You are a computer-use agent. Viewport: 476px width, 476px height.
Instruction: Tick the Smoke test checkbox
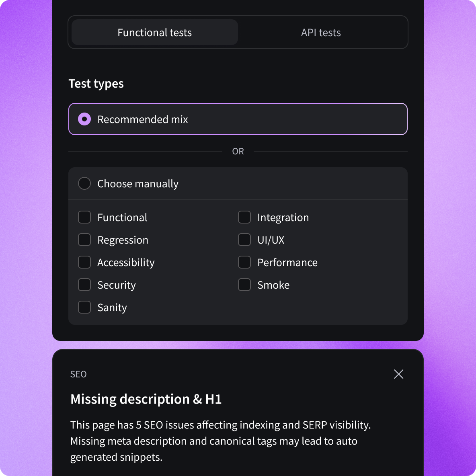tap(244, 285)
